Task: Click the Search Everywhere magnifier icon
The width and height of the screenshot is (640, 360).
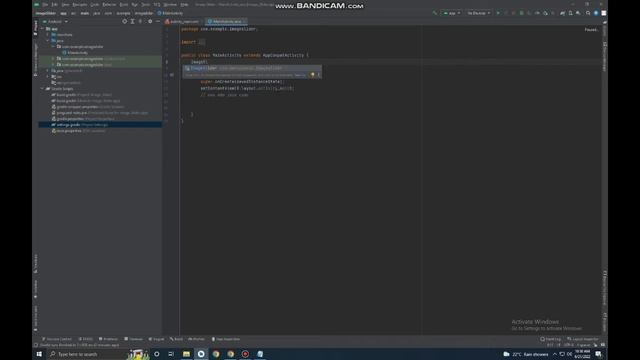Action: 588,13
